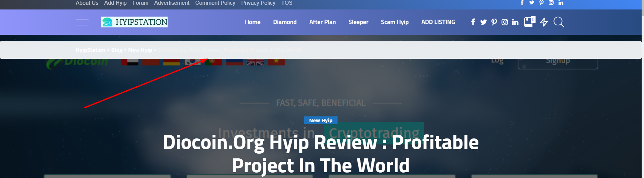Open the TOS link
The width and height of the screenshot is (644, 178).
coord(287,3)
